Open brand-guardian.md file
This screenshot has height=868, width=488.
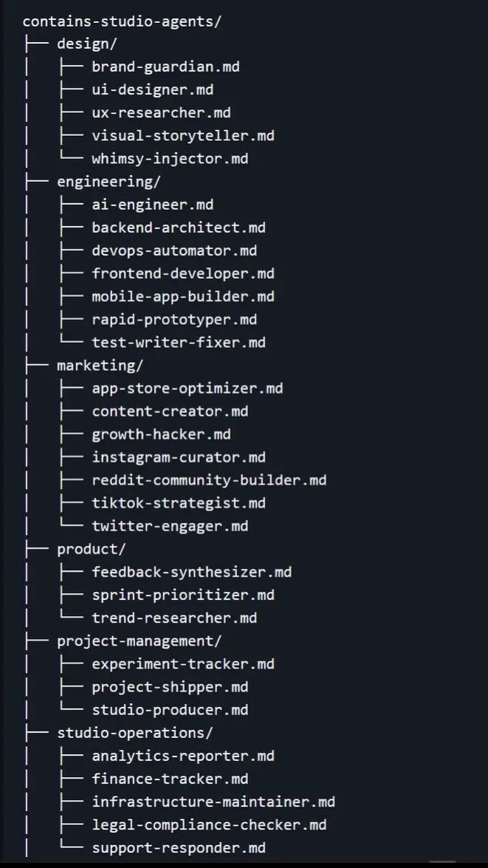[165, 66]
